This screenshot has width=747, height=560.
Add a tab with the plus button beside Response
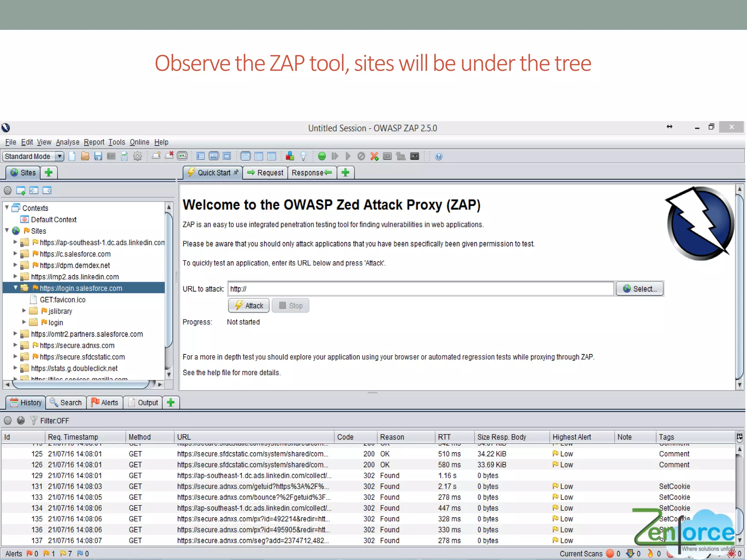(x=345, y=172)
